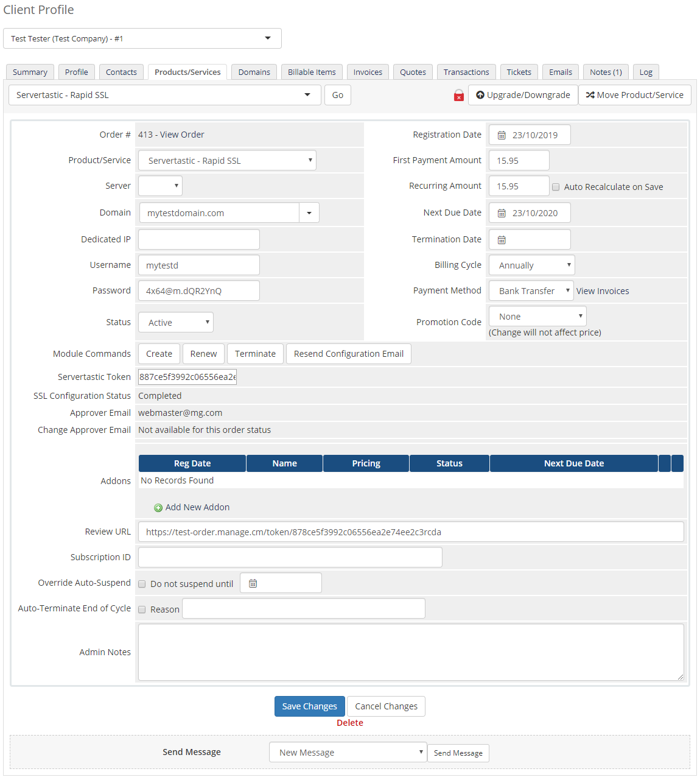Click the Registration Date calendar icon
Viewport: 700px width, 780px height.
point(502,135)
